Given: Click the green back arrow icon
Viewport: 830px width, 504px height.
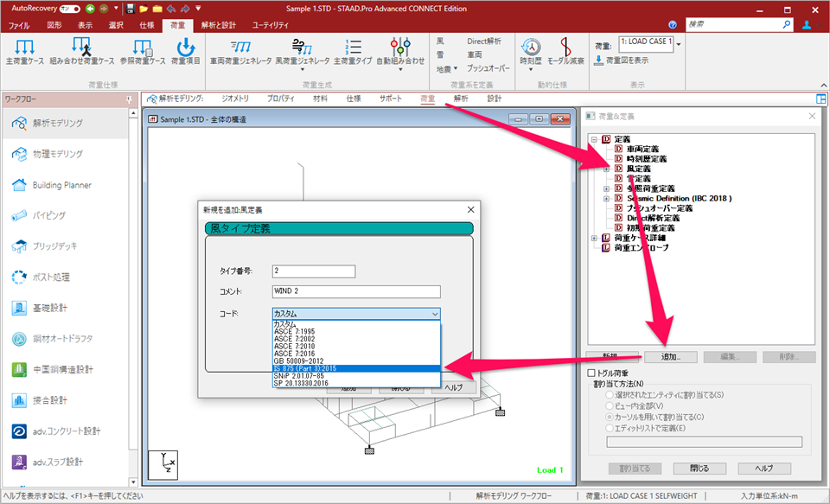Looking at the screenshot, I should tap(90, 9).
